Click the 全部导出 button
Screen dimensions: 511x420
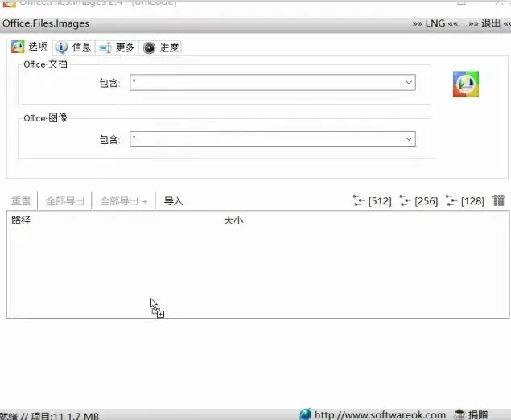[x=65, y=200]
